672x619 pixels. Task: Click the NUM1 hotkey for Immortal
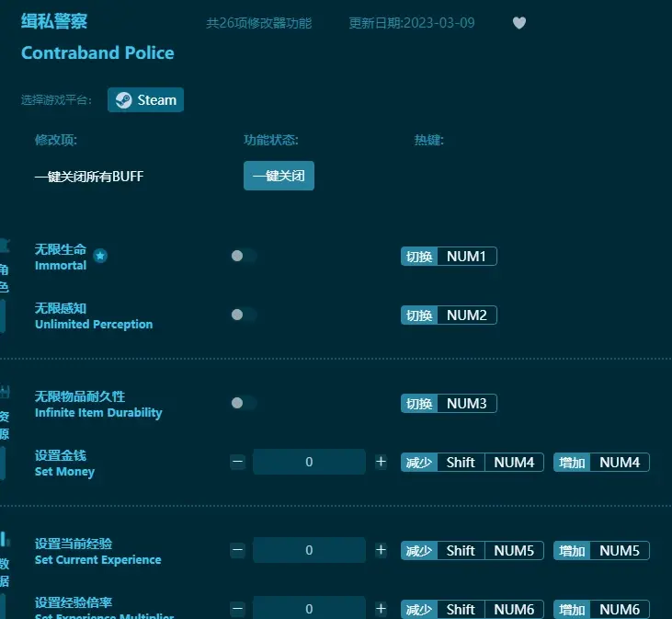coord(449,257)
